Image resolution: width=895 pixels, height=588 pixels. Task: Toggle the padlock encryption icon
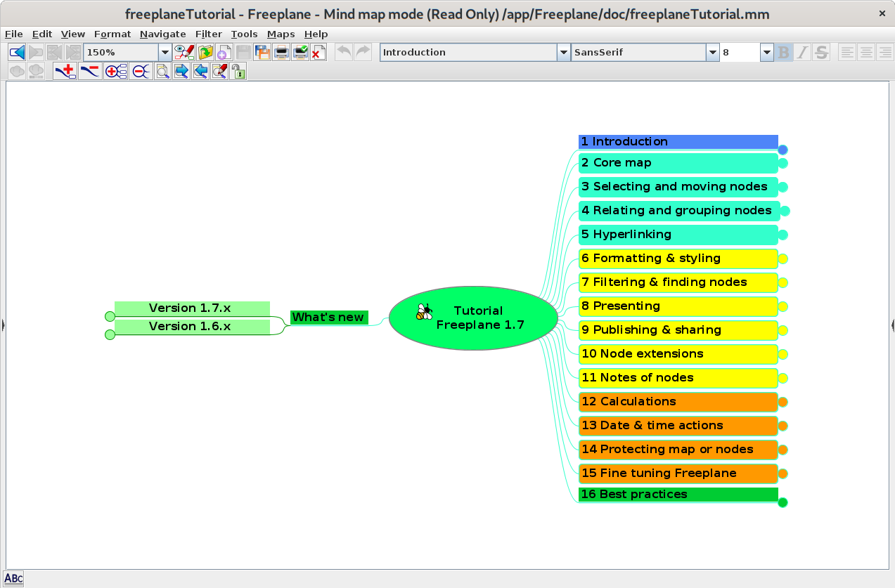[238, 71]
